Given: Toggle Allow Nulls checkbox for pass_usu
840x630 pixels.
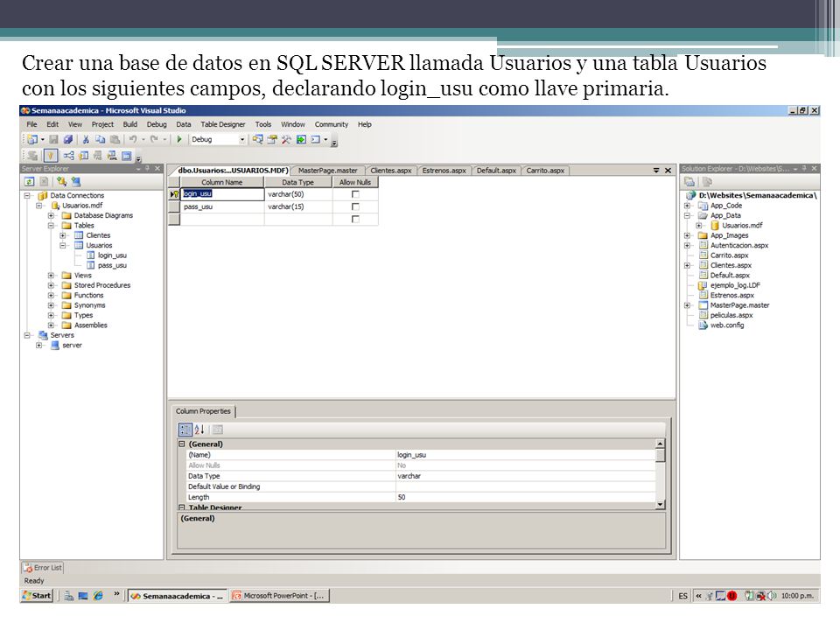Looking at the screenshot, I should click(x=355, y=206).
